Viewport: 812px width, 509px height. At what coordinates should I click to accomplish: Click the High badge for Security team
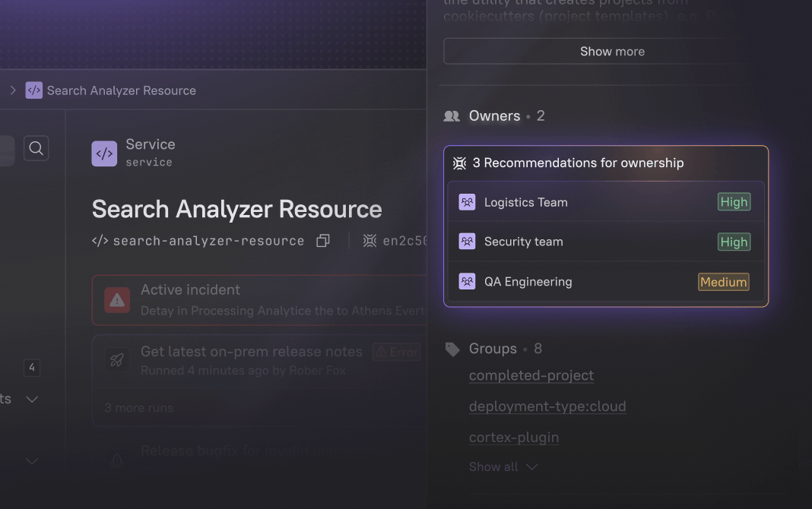(734, 242)
